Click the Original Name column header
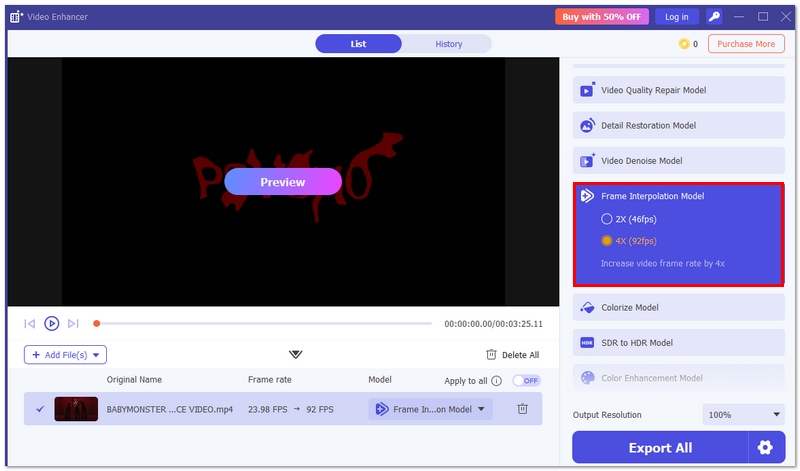800x471 pixels. point(134,380)
